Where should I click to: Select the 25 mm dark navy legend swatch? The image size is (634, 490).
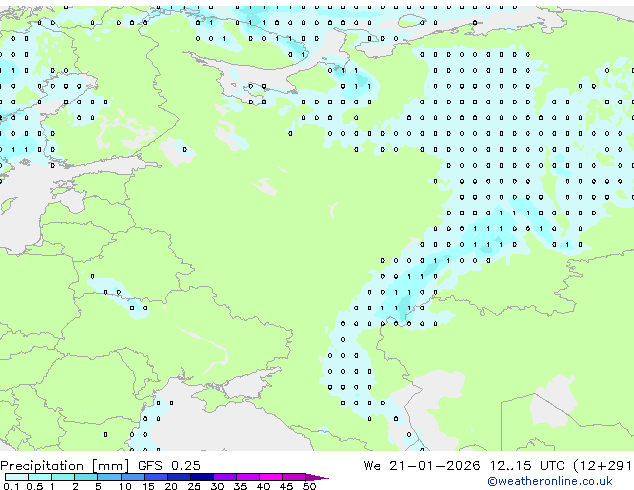tap(202, 477)
